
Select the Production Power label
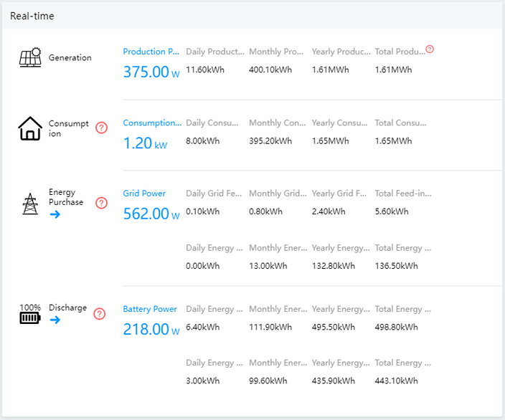(151, 52)
